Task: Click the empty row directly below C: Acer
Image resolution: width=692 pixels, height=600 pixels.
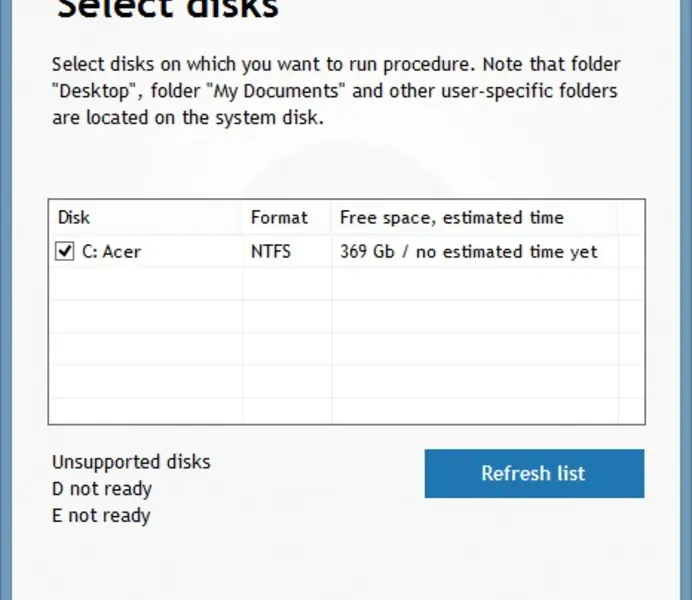Action: point(145,284)
